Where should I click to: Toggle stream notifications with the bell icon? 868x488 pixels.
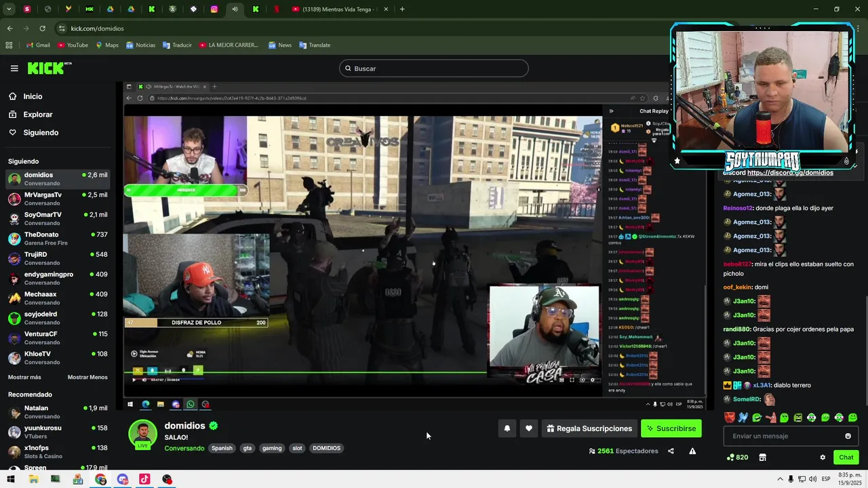507,428
